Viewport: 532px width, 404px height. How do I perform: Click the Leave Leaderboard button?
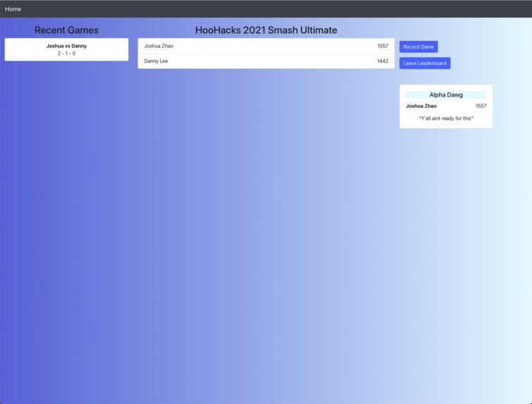(x=425, y=63)
